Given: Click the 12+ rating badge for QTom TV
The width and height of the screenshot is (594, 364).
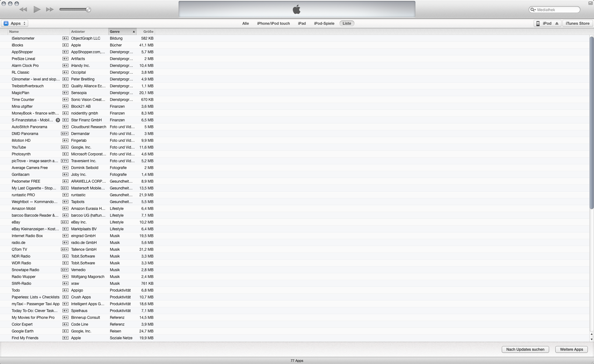Looking at the screenshot, I should (65, 249).
